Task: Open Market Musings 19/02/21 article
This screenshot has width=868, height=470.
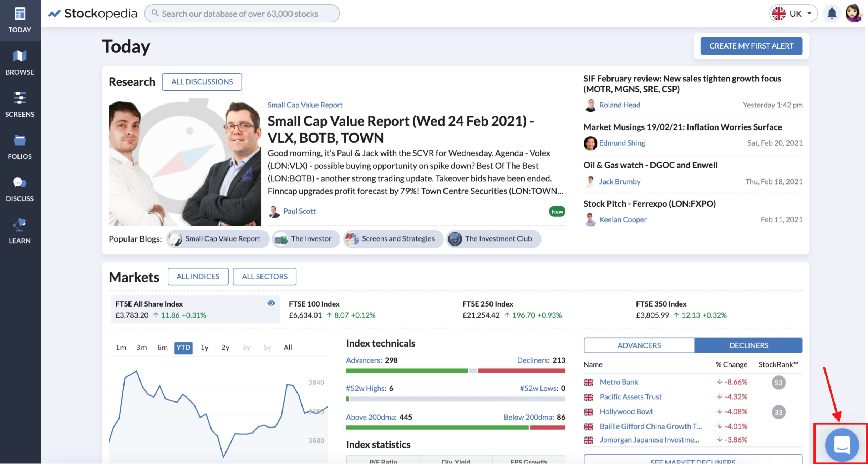Action: point(682,127)
